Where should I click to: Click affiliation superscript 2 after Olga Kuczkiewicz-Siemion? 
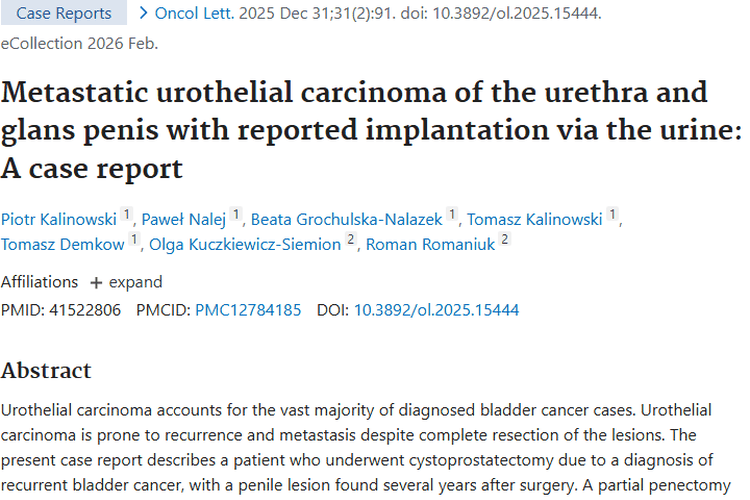351,240
